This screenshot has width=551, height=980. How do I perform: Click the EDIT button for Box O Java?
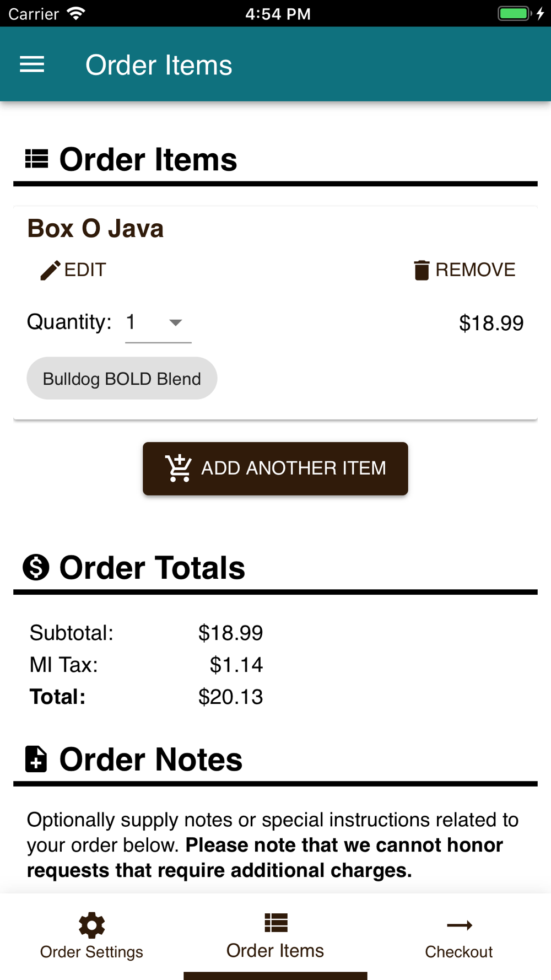(x=73, y=270)
